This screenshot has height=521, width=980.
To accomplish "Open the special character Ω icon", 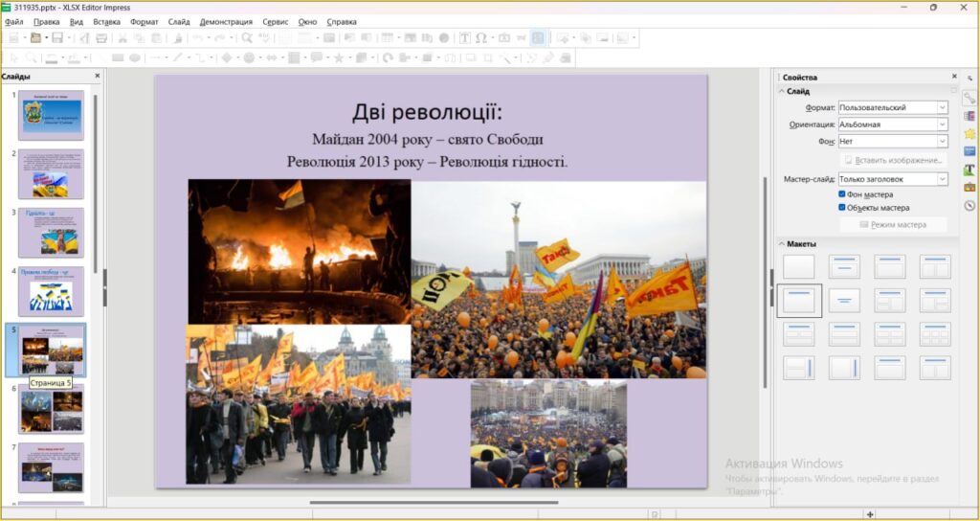I will (x=480, y=38).
